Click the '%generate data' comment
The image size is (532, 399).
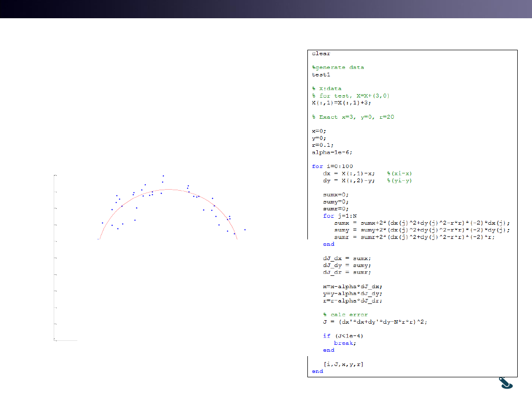coord(338,67)
